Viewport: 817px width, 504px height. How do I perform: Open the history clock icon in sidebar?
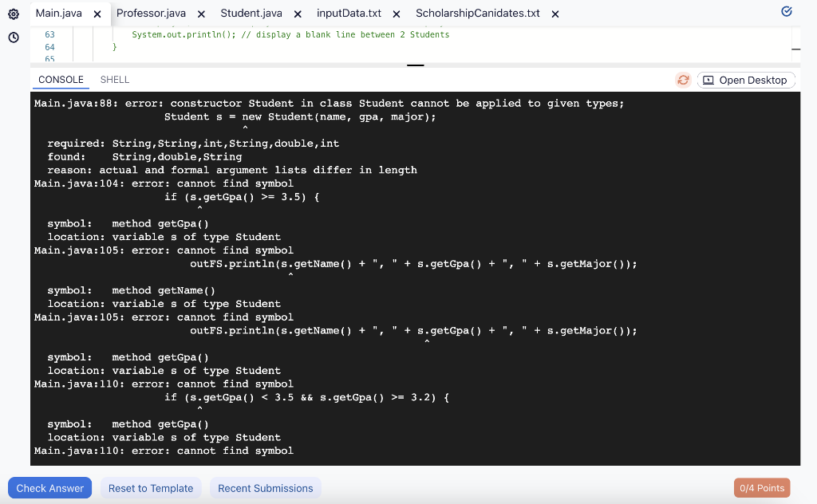coord(13,37)
